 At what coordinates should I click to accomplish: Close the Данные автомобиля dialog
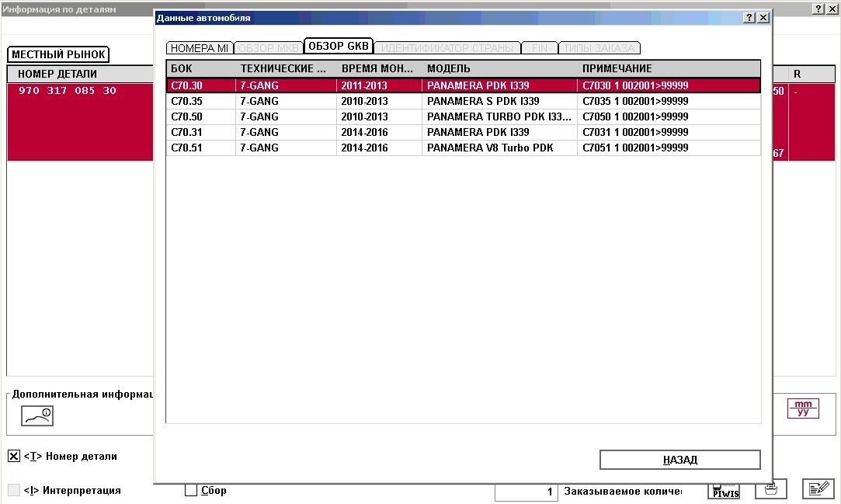click(763, 18)
